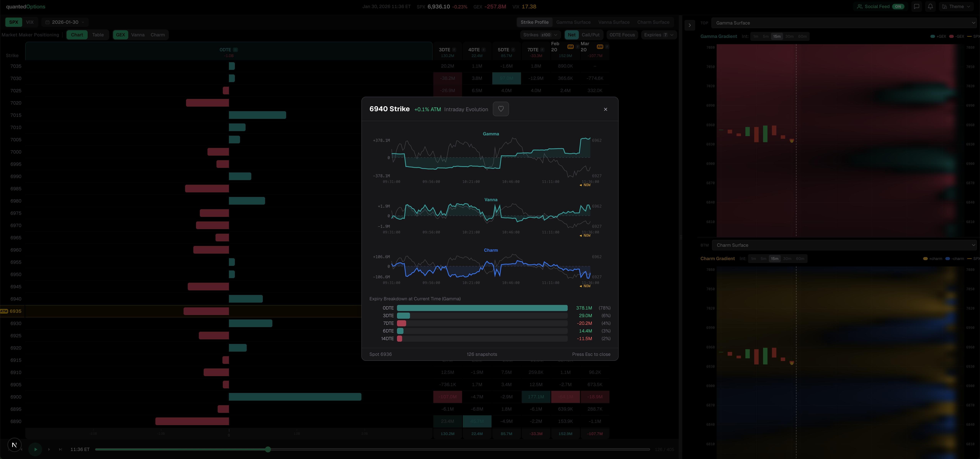Click the timeline scrubber handle
Viewport: 980px width, 459px height.
point(268,449)
